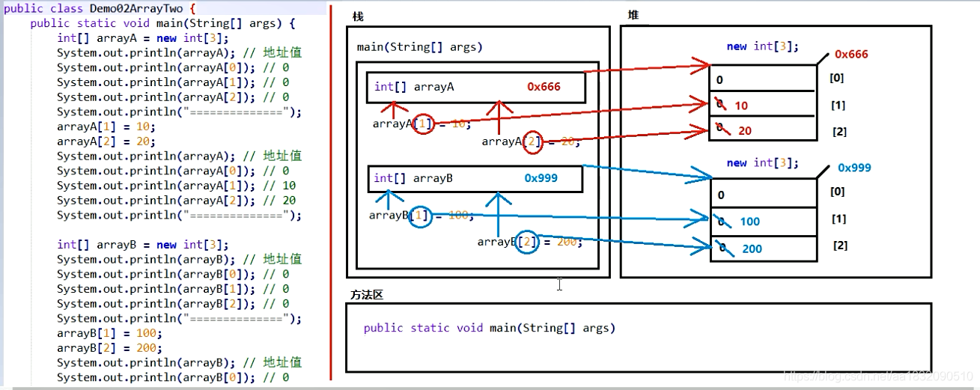Click the value '200' in the heap array
The image size is (980, 390).
pos(752,249)
